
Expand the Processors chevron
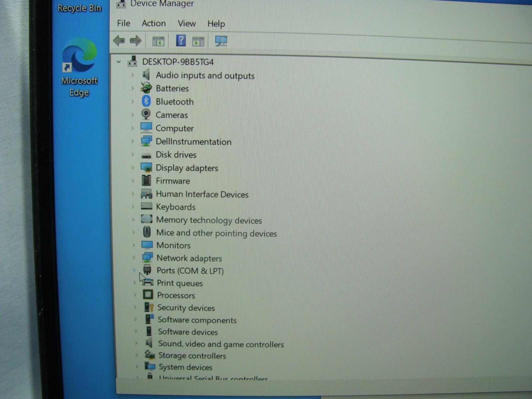[x=135, y=295]
